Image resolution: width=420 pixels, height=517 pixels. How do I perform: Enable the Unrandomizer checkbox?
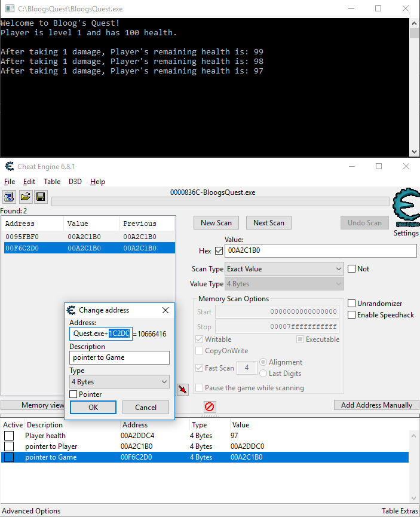[352, 304]
